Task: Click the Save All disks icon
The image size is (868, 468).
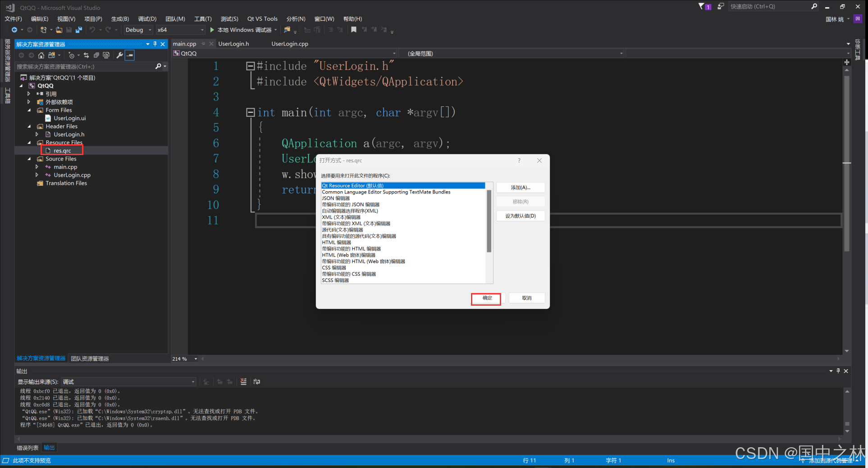Action: pyautogui.click(x=79, y=30)
